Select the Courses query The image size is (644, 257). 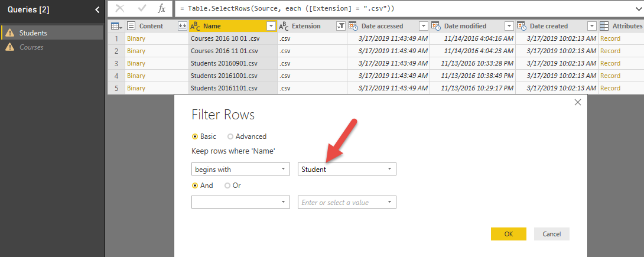53,47
